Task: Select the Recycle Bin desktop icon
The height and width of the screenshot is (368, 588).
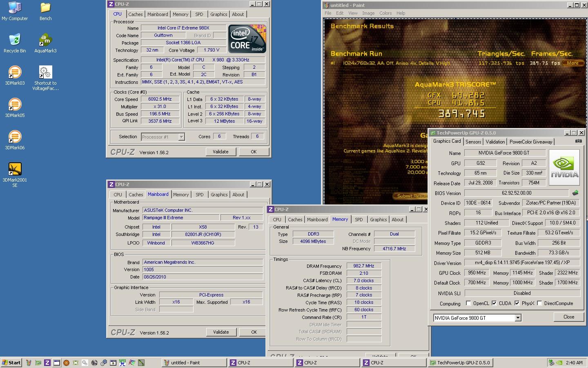Action: tap(15, 43)
